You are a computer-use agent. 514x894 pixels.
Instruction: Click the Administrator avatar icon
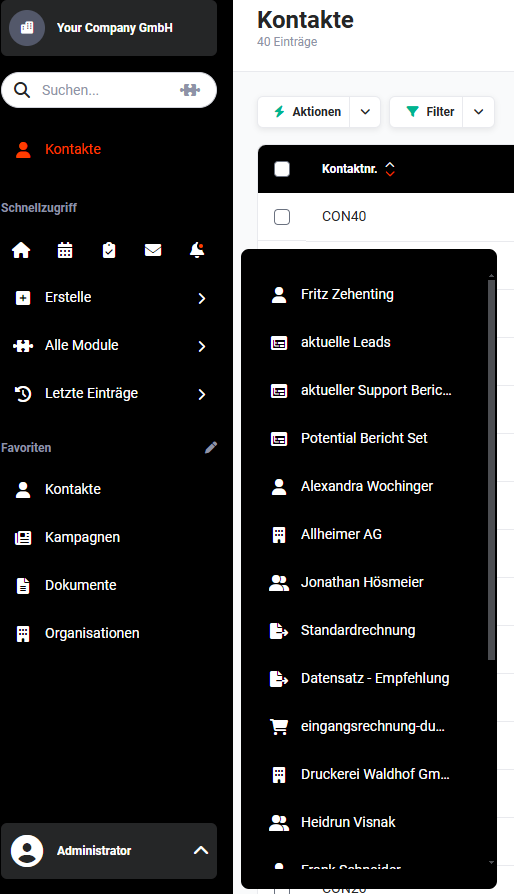tap(27, 851)
